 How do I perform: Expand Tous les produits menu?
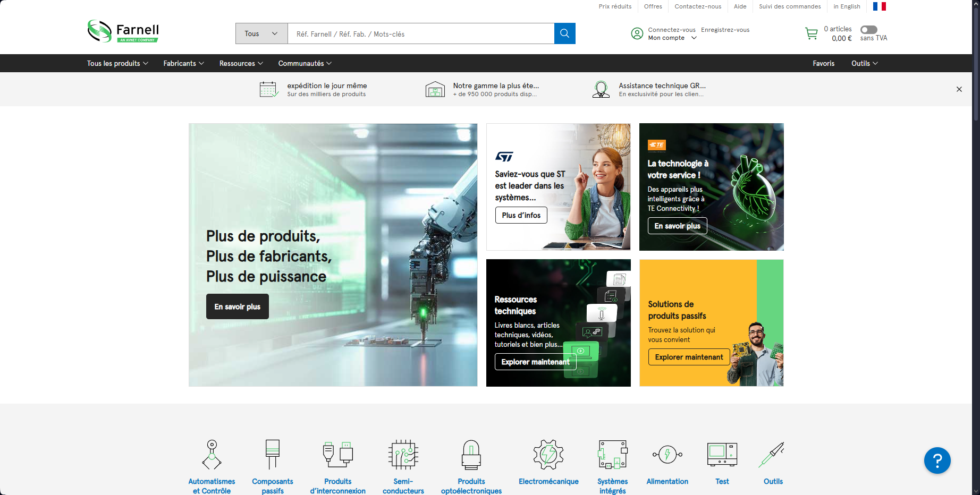(117, 63)
